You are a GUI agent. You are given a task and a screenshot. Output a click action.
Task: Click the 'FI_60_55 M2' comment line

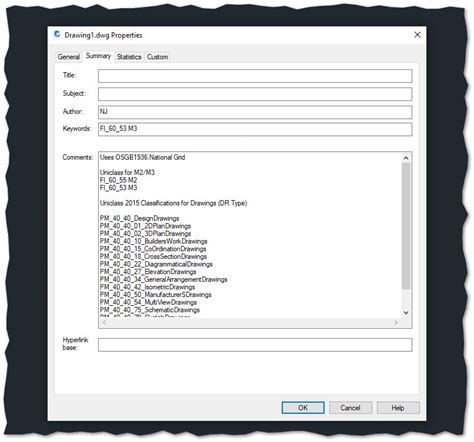[118, 180]
